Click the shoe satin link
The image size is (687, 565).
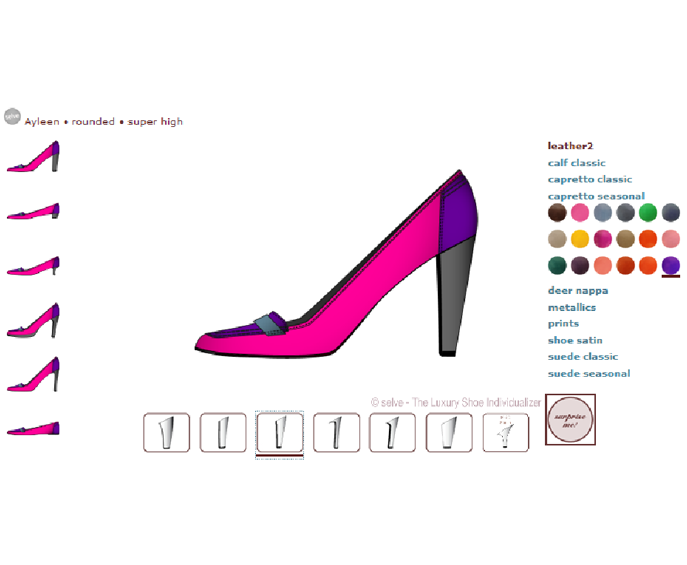(574, 340)
